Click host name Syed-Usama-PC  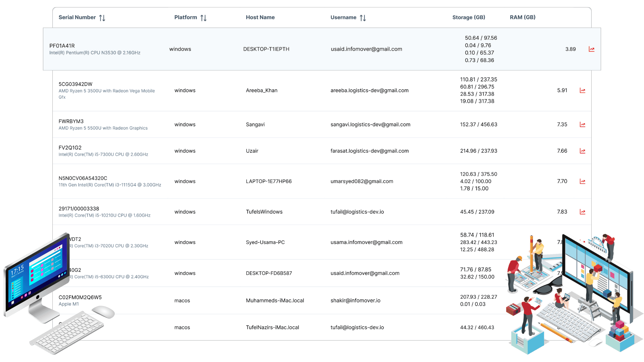(x=265, y=242)
